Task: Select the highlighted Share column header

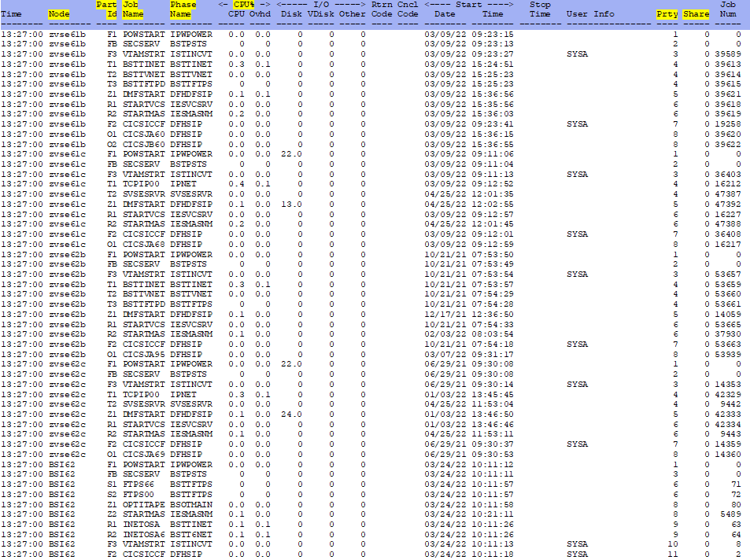Action: tap(696, 14)
